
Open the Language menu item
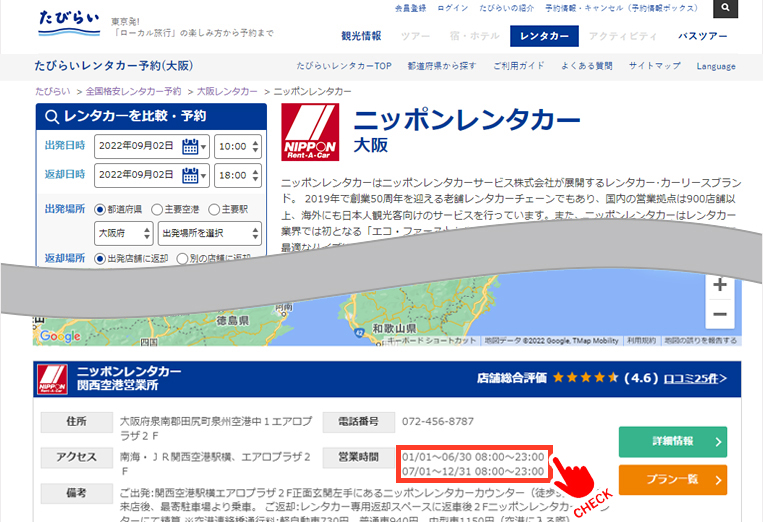coord(716,66)
